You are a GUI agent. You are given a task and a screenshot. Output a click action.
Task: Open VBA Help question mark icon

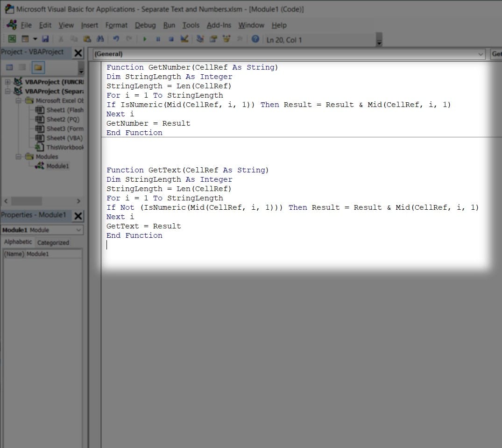pos(255,39)
